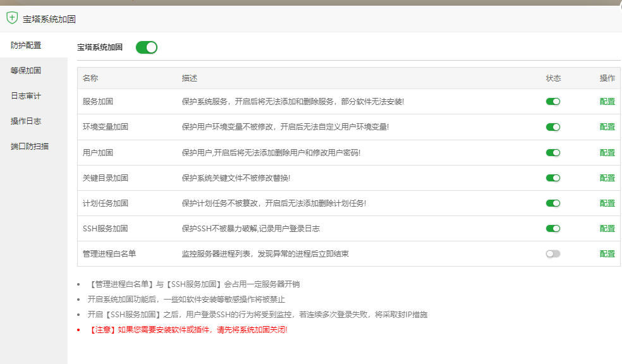Open 配置 for SSH服务加固
Image resolution: width=622 pixels, height=364 pixels.
coord(607,228)
